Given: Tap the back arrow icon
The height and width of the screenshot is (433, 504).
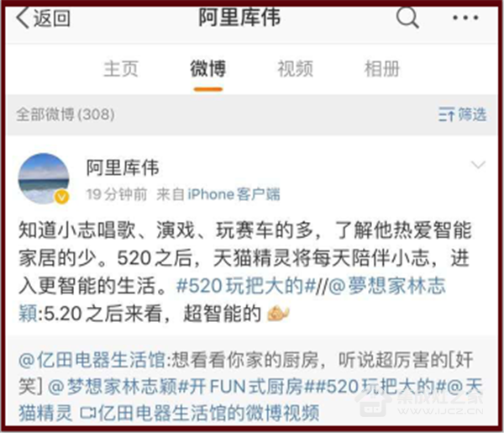Looking at the screenshot, I should coord(22,18).
